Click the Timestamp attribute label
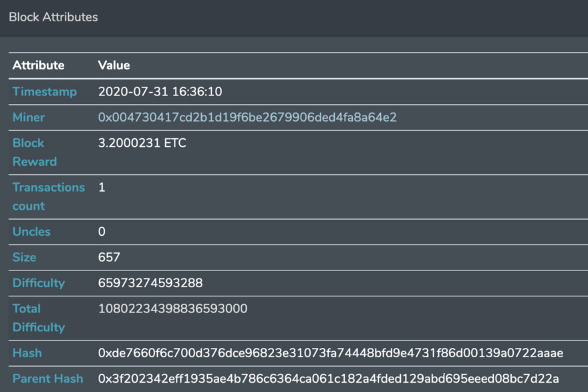588x392 pixels. tap(45, 91)
